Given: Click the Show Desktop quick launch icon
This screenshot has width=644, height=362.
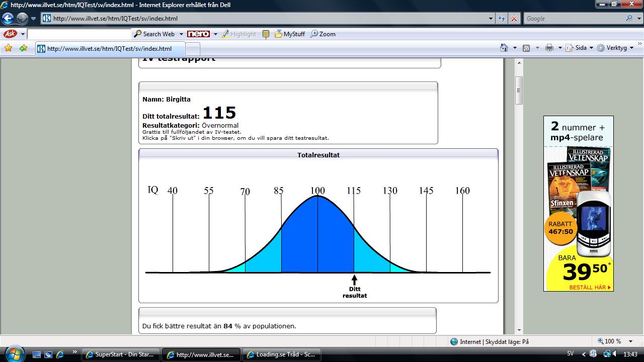Looking at the screenshot, I should (37, 354).
